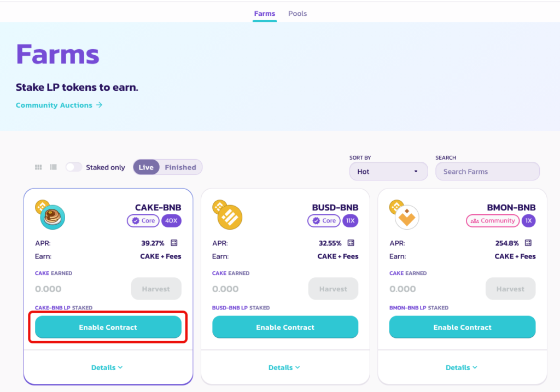
Task: Open APR calculator for CAKE-BNB farm
Action: pos(174,243)
